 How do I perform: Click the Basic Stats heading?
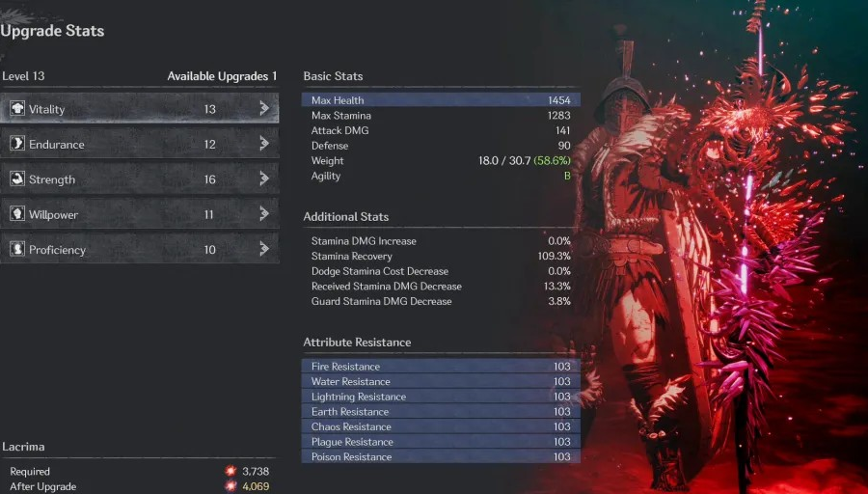click(333, 76)
